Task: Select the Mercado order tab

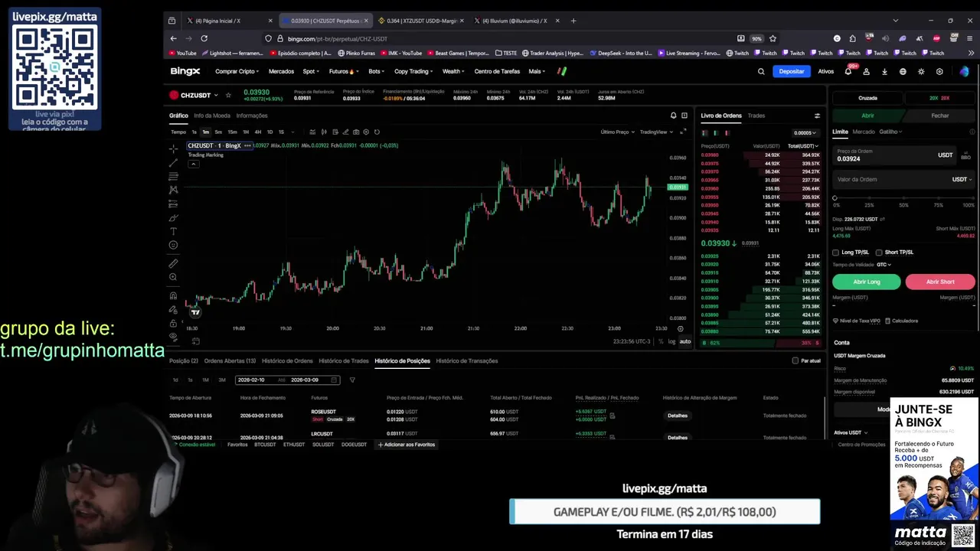Action: 864,132
